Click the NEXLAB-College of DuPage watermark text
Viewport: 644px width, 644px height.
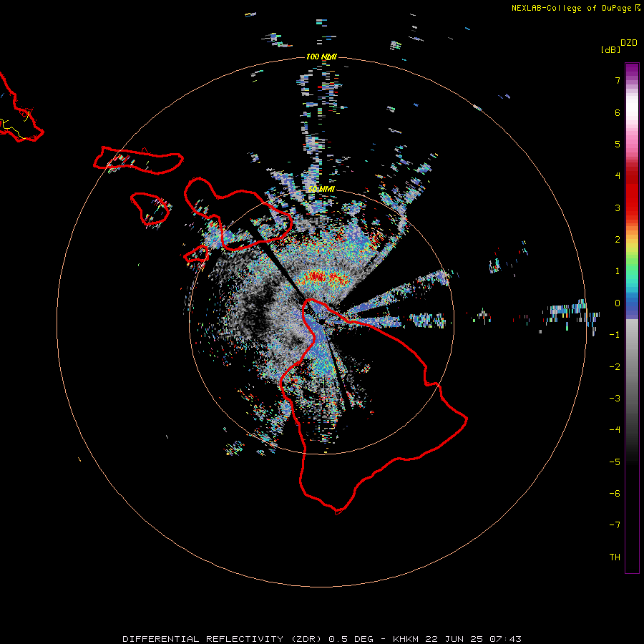[571, 8]
